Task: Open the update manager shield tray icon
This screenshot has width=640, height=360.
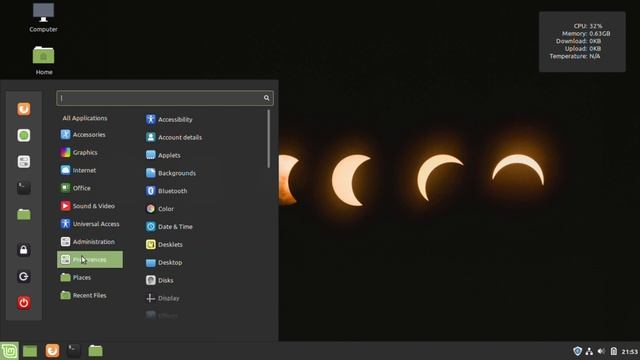Action: point(577,351)
